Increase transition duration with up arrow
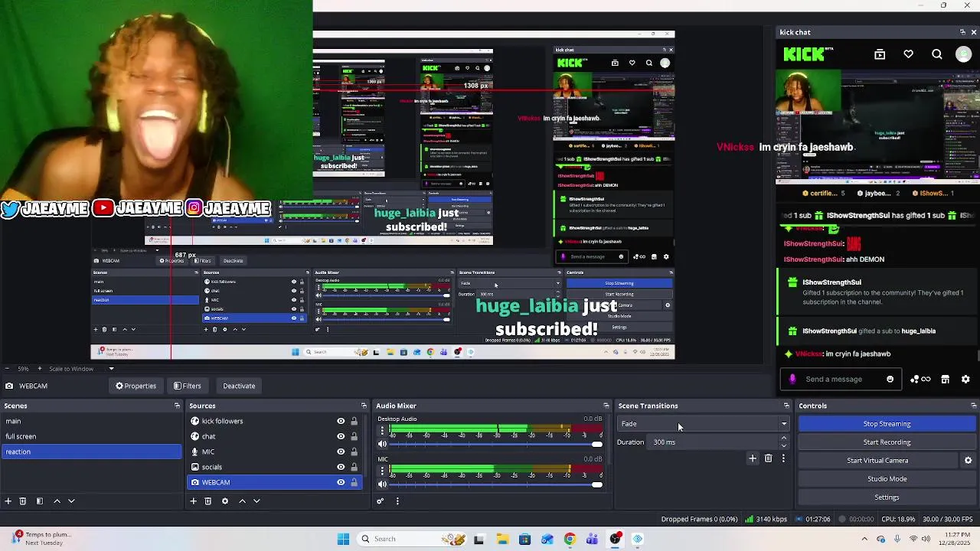980x551 pixels. [x=783, y=439]
